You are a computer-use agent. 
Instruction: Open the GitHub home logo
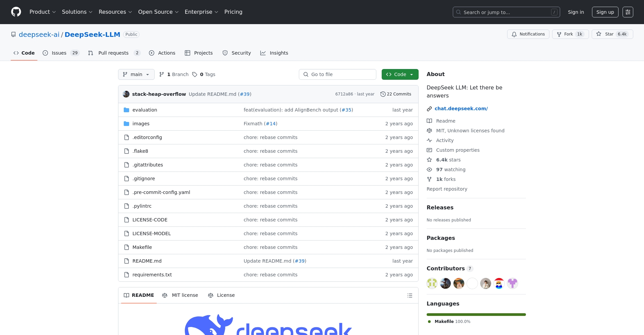click(16, 12)
